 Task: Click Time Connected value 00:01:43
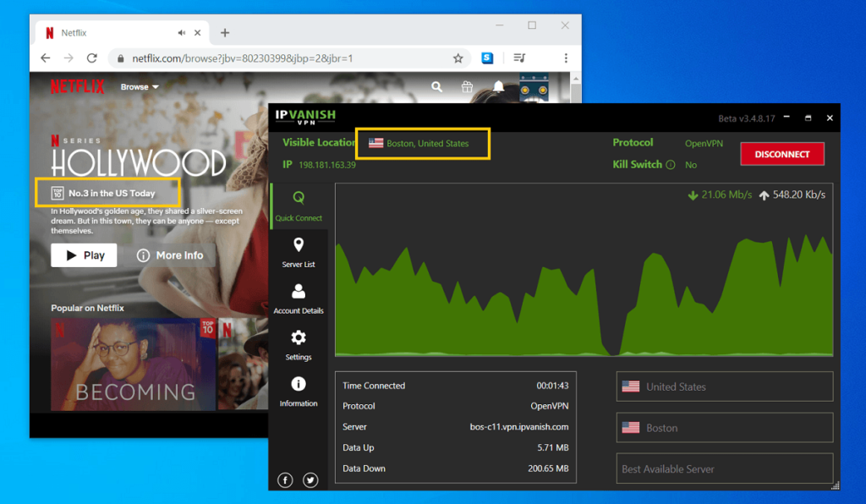pos(552,386)
